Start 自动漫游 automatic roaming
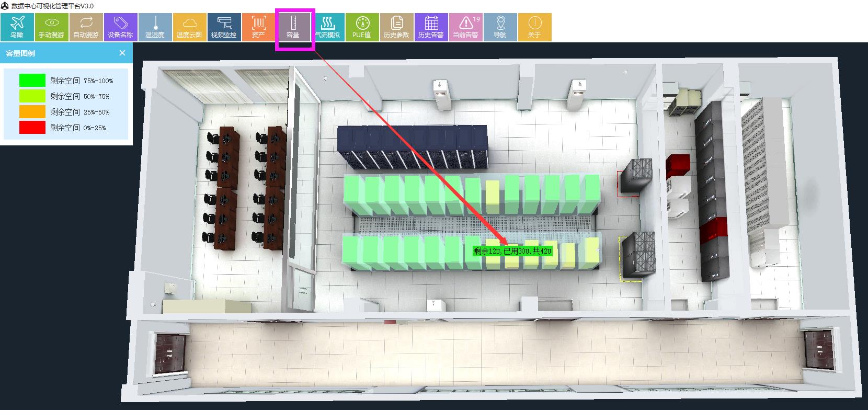The width and height of the screenshot is (868, 410). 86,27
